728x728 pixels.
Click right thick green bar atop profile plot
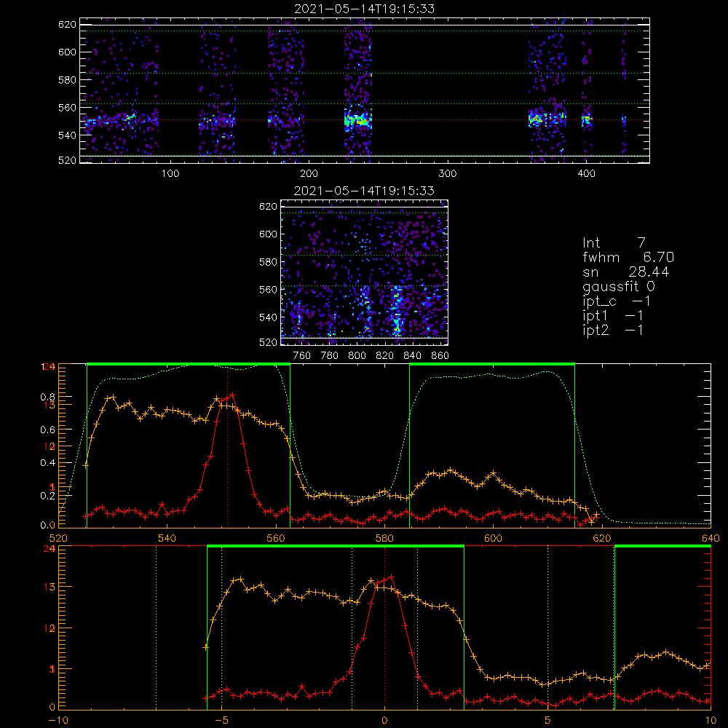[492, 364]
